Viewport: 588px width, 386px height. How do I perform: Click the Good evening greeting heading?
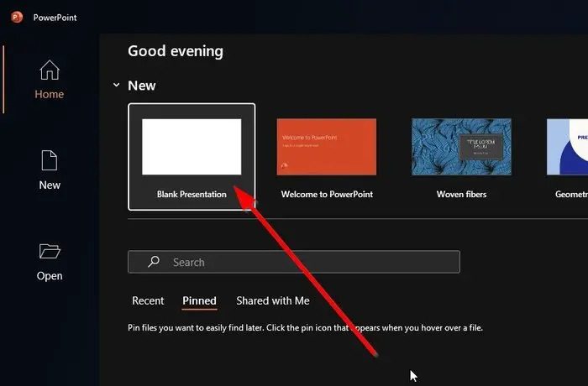pyautogui.click(x=176, y=51)
